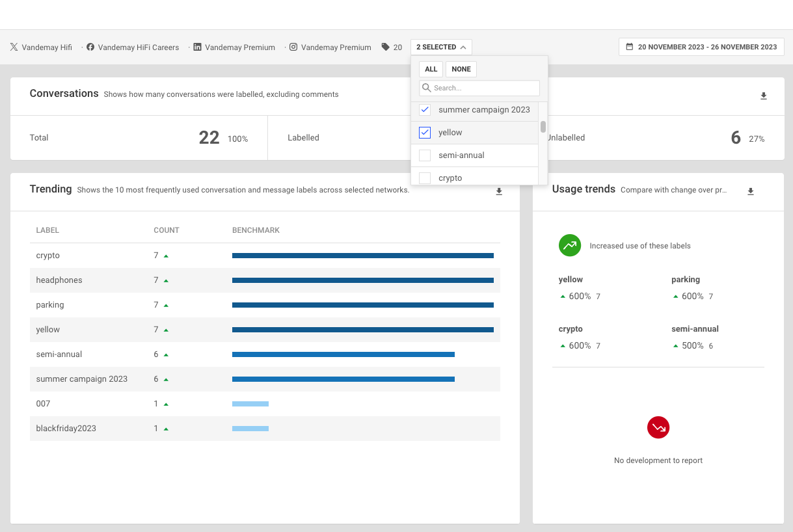Click the 007 benchmark bar
Screen dimensions: 793x532
pos(250,404)
